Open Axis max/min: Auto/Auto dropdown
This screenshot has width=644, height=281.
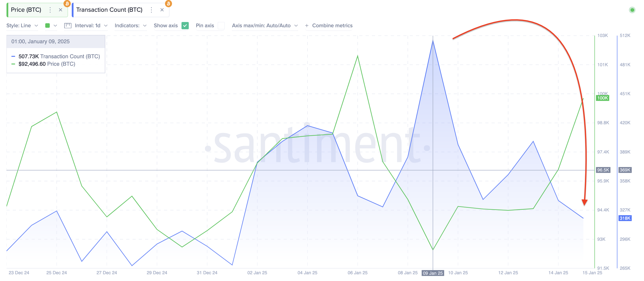[265, 25]
